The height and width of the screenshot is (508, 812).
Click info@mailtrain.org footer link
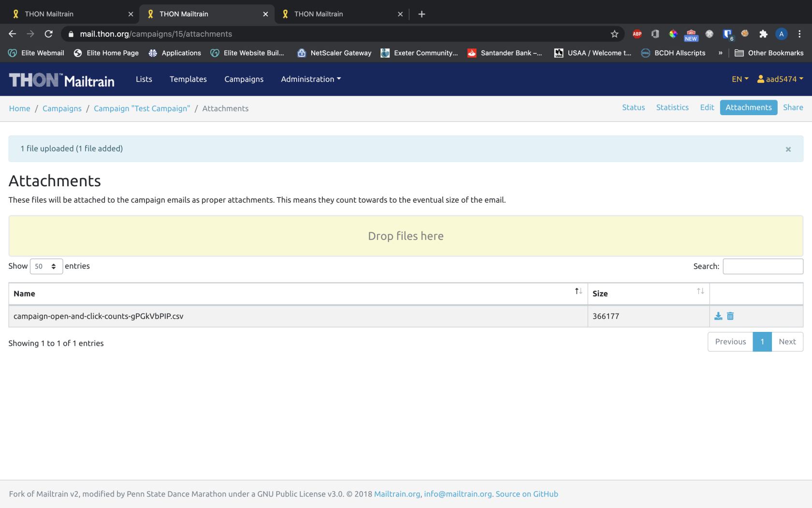click(x=458, y=494)
